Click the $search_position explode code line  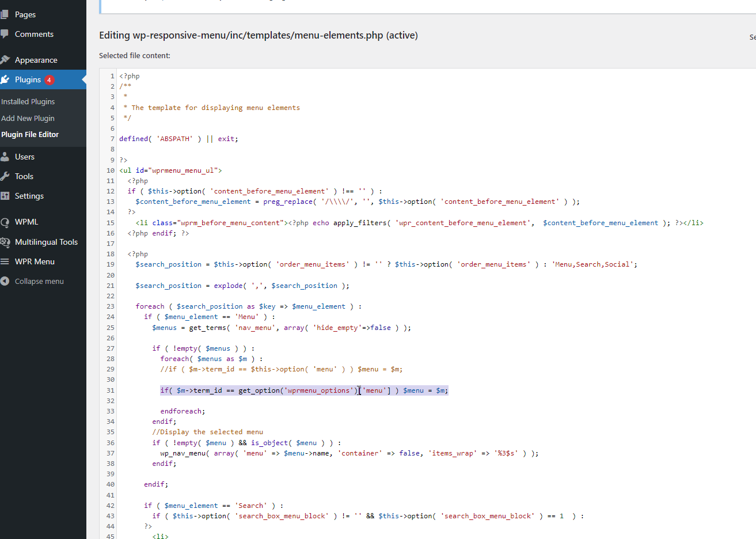pyautogui.click(x=242, y=286)
